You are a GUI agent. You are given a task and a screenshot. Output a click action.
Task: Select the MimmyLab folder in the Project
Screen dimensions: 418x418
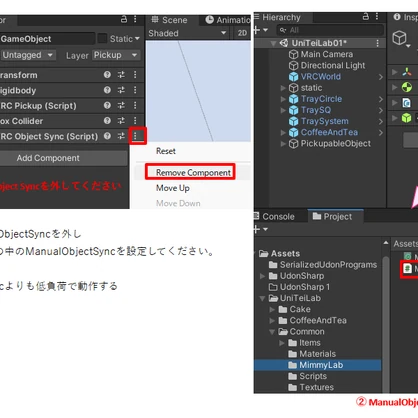pos(318,365)
